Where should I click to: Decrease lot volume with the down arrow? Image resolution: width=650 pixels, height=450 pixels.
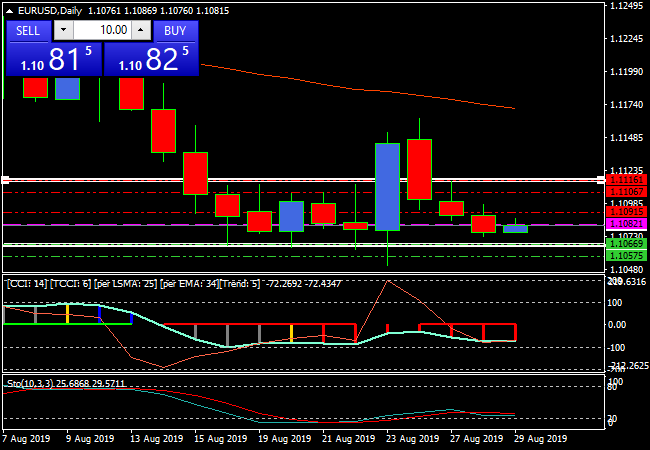click(63, 30)
